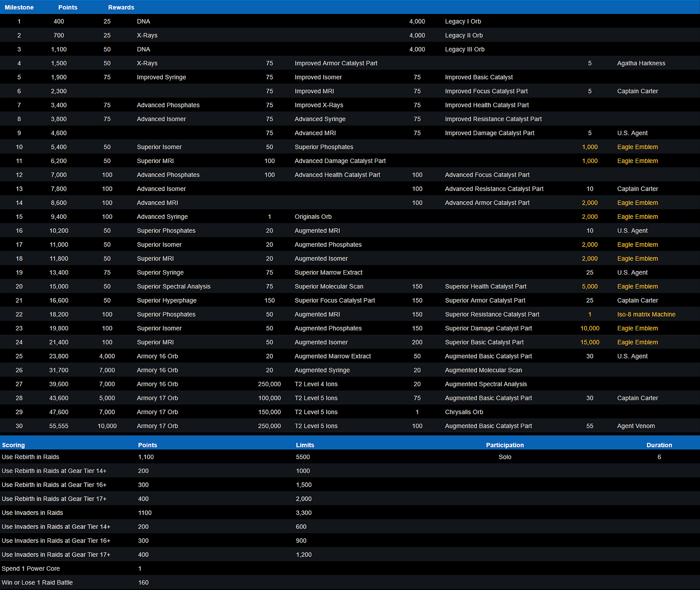Select the Use Rebirth in Raids row
This screenshot has height=590, width=700.
click(30, 457)
